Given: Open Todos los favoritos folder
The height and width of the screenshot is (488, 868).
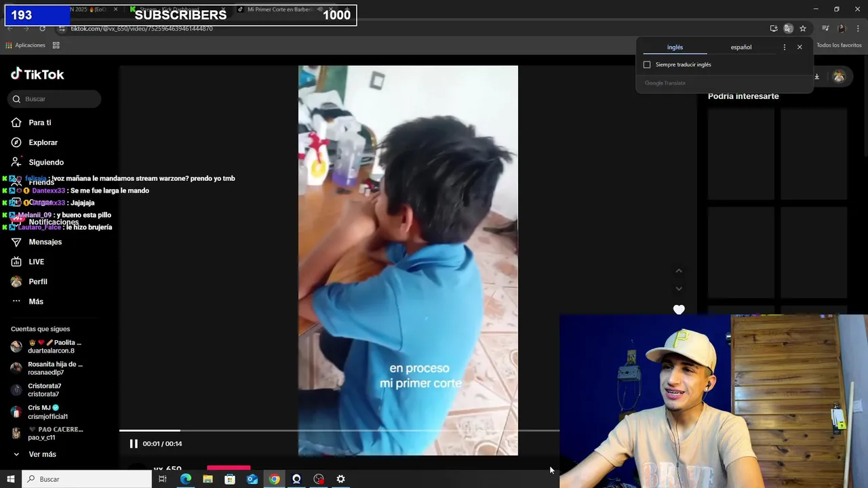Looking at the screenshot, I should coord(839,45).
